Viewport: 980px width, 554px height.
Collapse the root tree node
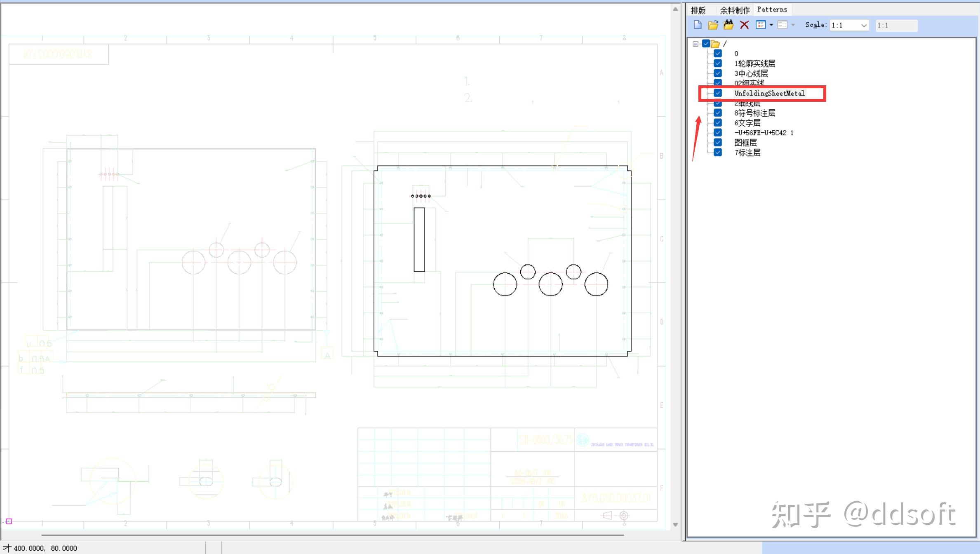pos(696,44)
